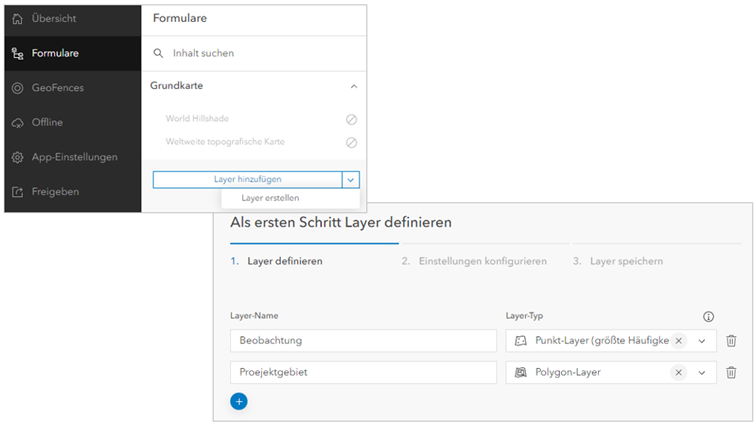Viewport: 756px width, 426px height.
Task: Edit the Beobachtung layer name field
Action: tap(363, 341)
